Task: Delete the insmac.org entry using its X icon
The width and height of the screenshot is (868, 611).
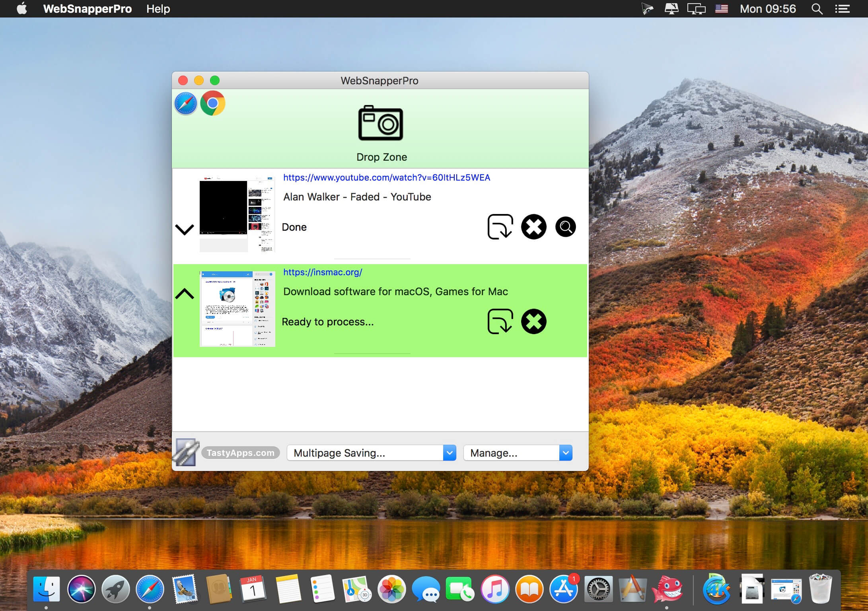Action: click(x=533, y=321)
